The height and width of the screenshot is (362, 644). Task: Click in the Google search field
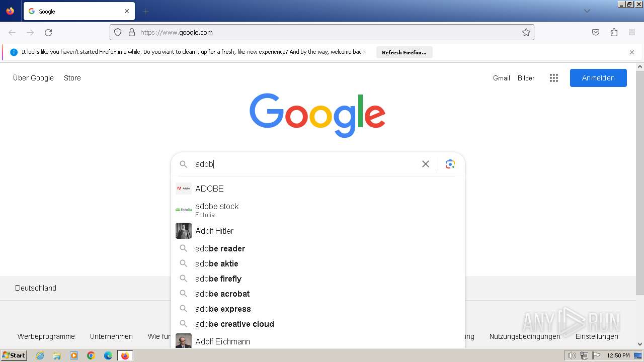306,164
